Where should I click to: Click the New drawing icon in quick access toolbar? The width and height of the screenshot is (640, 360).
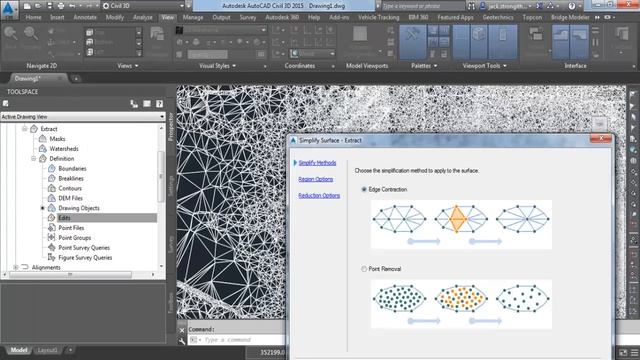point(27,6)
